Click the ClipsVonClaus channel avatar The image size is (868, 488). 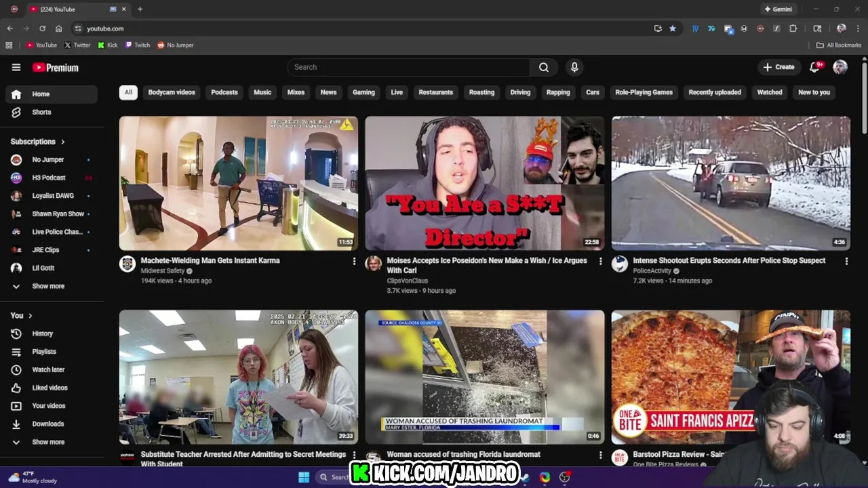coord(374,264)
